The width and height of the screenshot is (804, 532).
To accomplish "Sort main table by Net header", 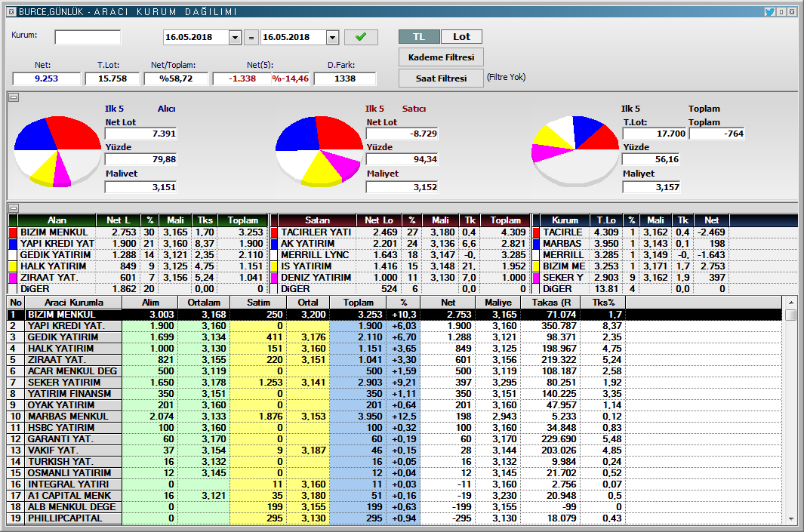I will (x=448, y=303).
